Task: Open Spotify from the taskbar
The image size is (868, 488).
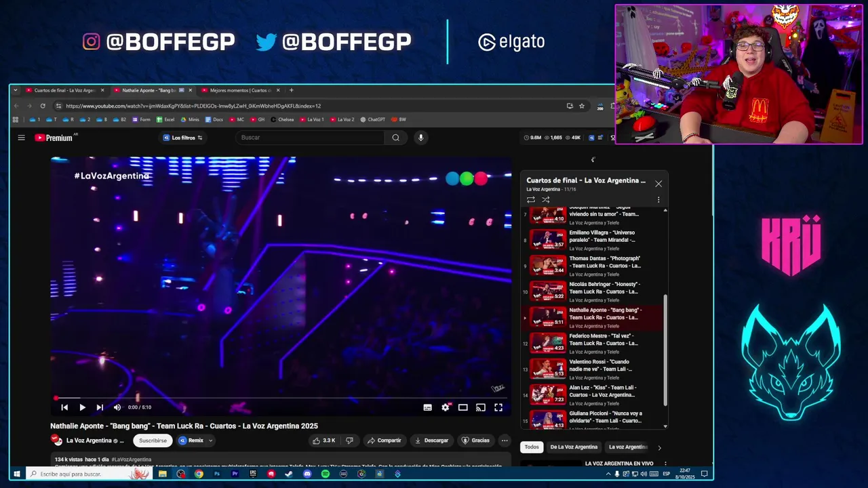Action: [325, 474]
